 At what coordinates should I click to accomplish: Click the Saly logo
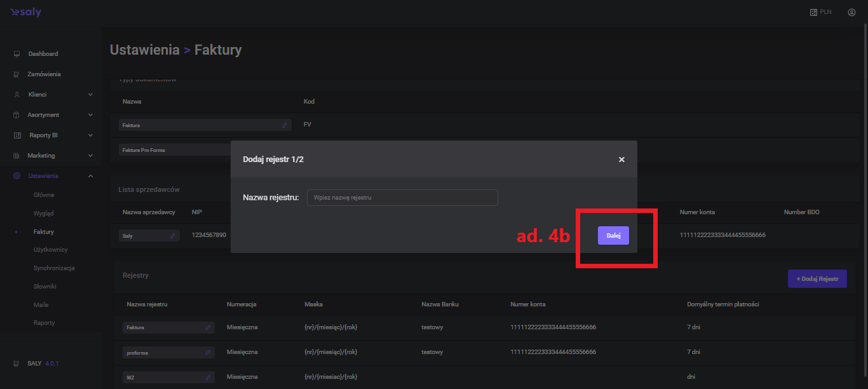pos(26,12)
